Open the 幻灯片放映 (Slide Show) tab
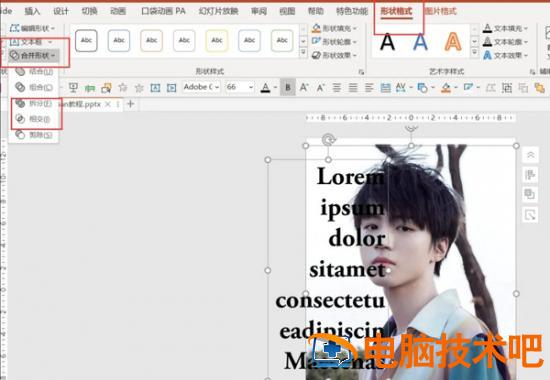 (x=218, y=11)
